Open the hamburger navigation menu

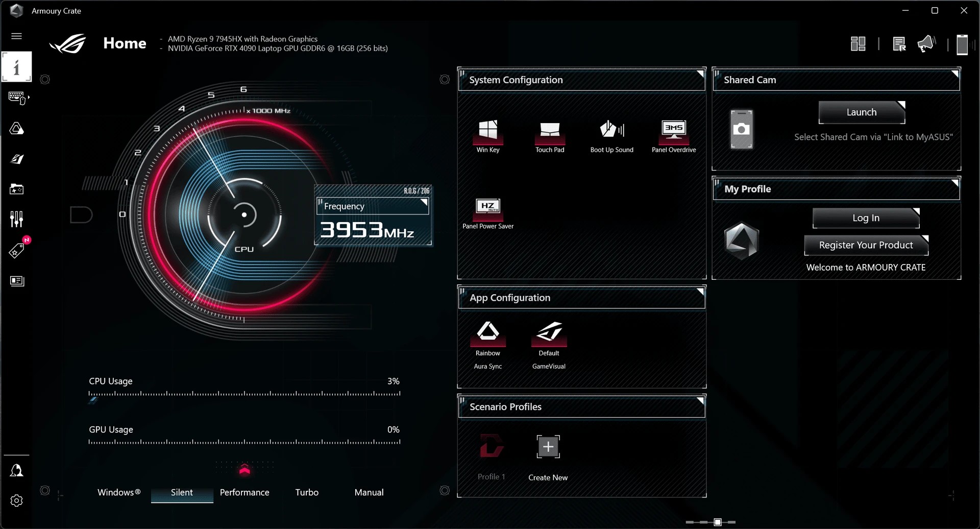tap(17, 36)
